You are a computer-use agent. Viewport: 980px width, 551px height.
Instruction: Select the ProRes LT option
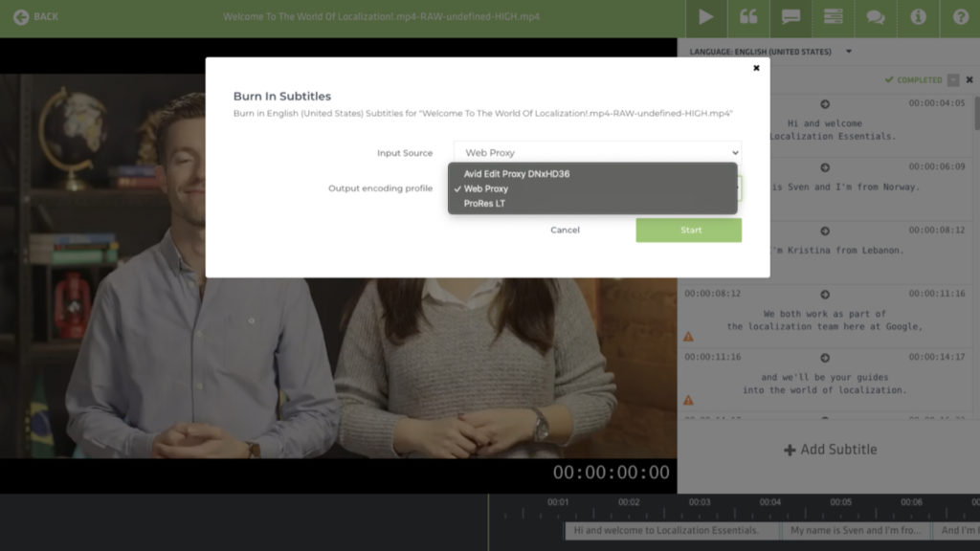pyautogui.click(x=484, y=204)
